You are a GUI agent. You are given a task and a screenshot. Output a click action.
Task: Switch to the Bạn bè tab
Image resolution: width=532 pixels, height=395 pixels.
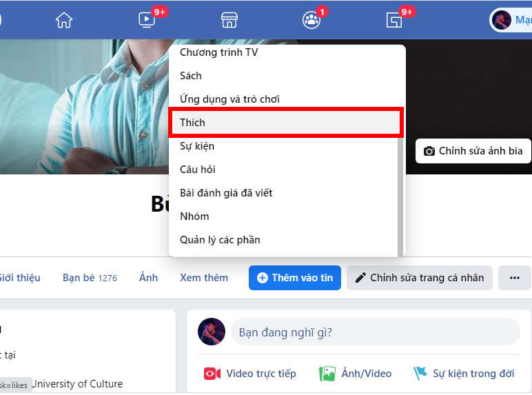90,278
